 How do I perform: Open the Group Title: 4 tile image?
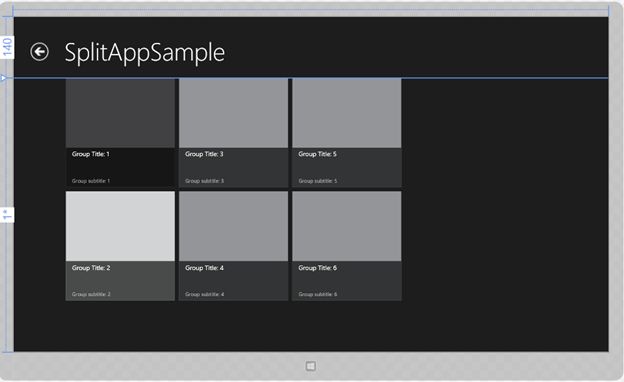(x=234, y=226)
